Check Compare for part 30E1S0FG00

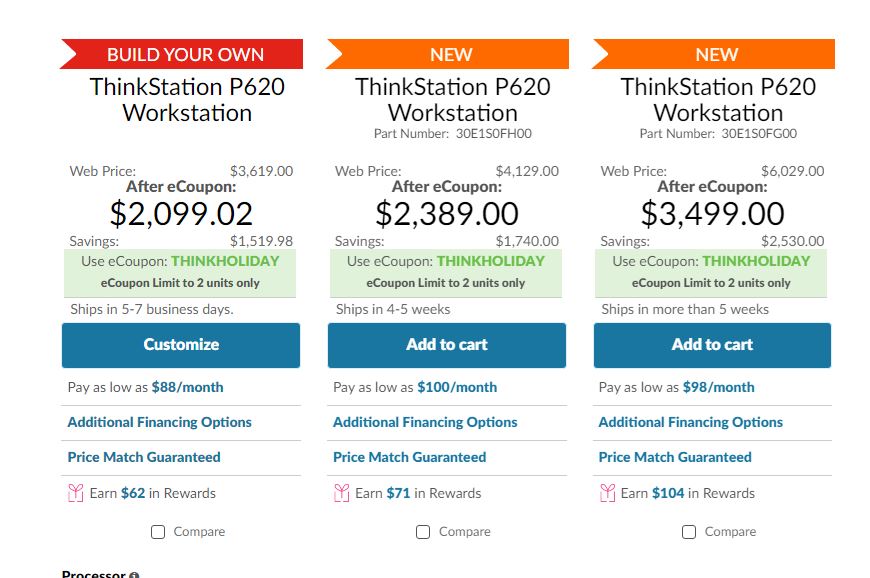(689, 532)
